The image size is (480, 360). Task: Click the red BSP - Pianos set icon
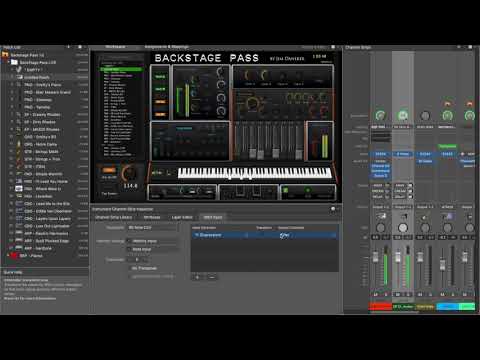tap(14, 256)
